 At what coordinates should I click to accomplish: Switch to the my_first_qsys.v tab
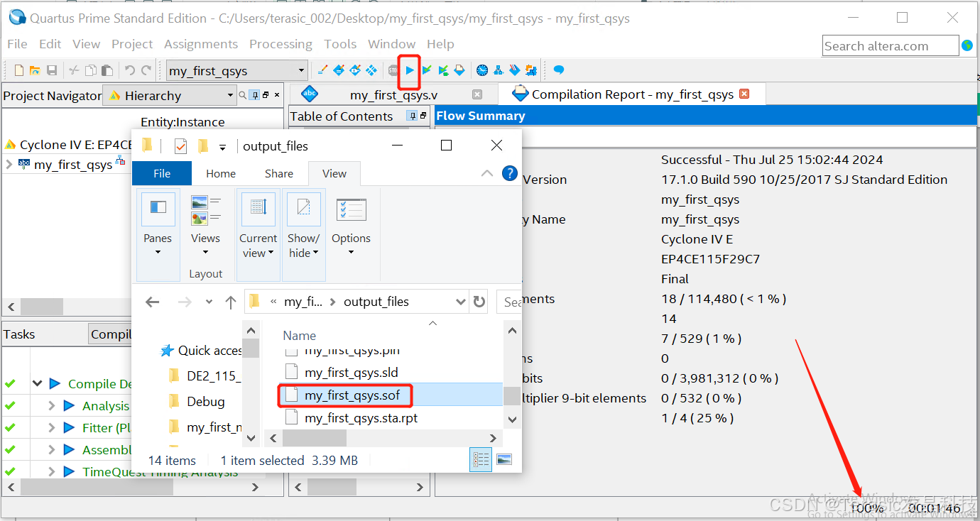click(x=393, y=94)
